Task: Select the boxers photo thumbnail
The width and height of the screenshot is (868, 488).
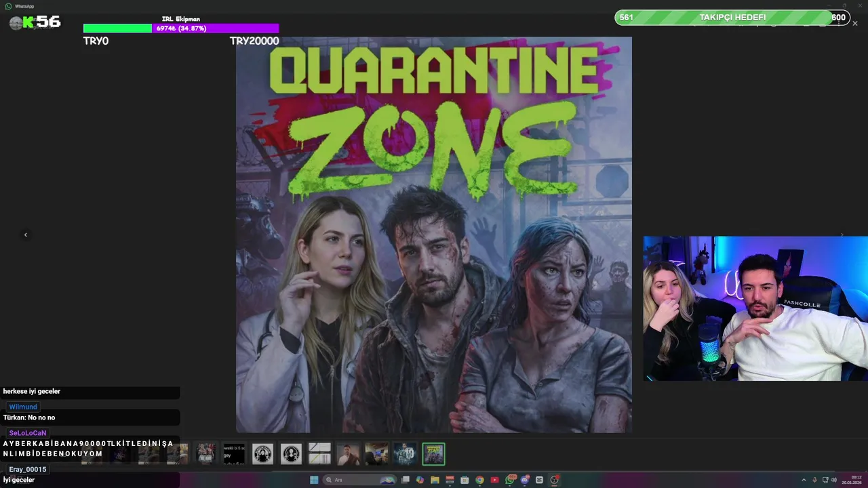Action: coord(205,453)
